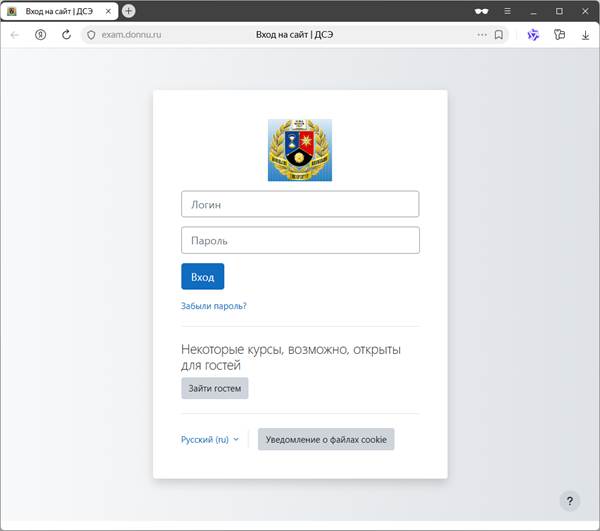Click the 'Зайти гостем' button
600x531 pixels.
coord(215,388)
